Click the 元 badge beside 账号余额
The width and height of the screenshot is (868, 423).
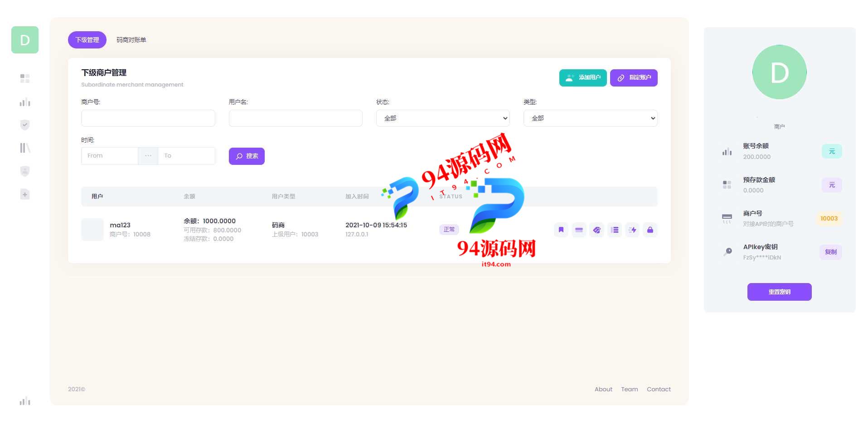point(832,151)
